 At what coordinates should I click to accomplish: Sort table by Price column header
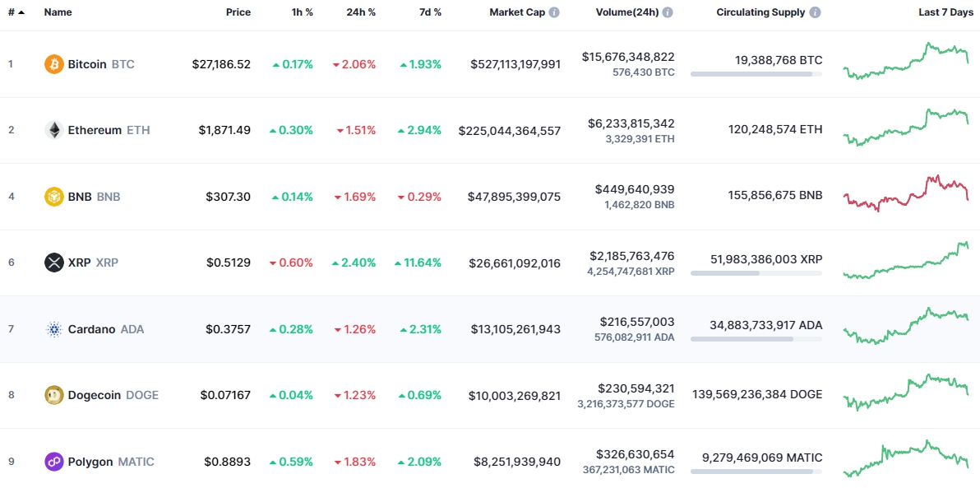(x=238, y=12)
